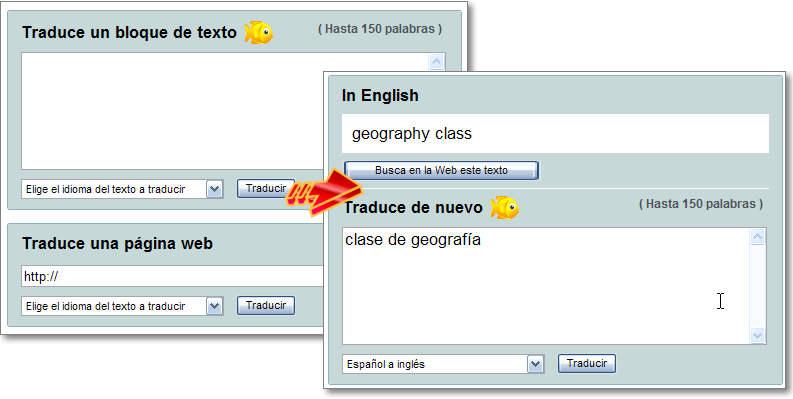Click the In English heading

380,95
